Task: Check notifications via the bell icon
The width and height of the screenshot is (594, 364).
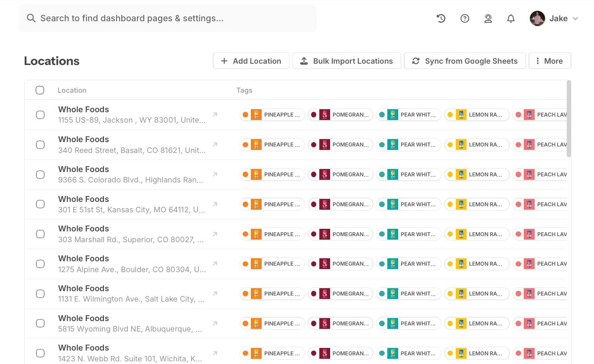Action: pyautogui.click(x=511, y=18)
